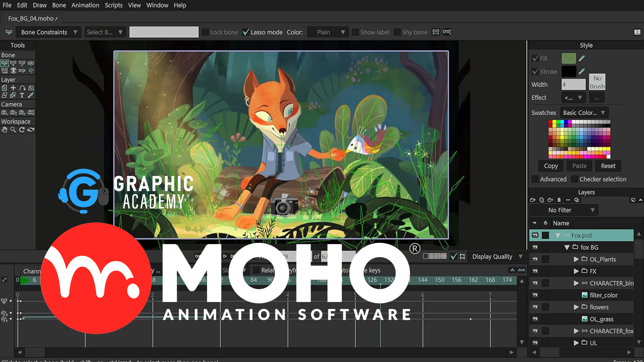
Task: Toggle Lasso mode off
Action: click(246, 32)
